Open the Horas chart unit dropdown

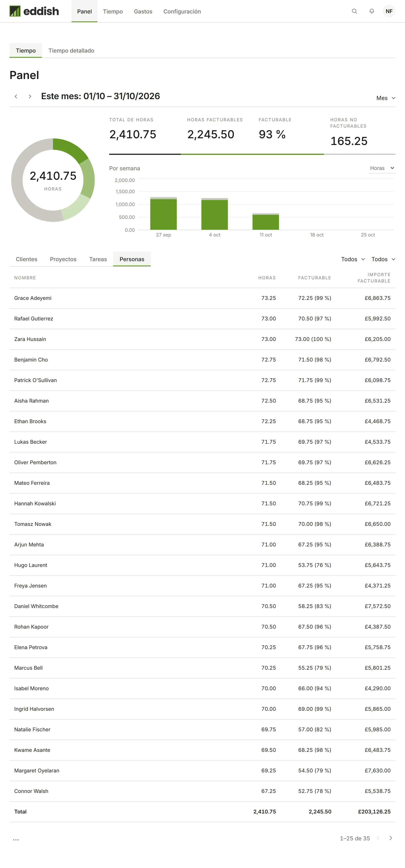(x=382, y=168)
